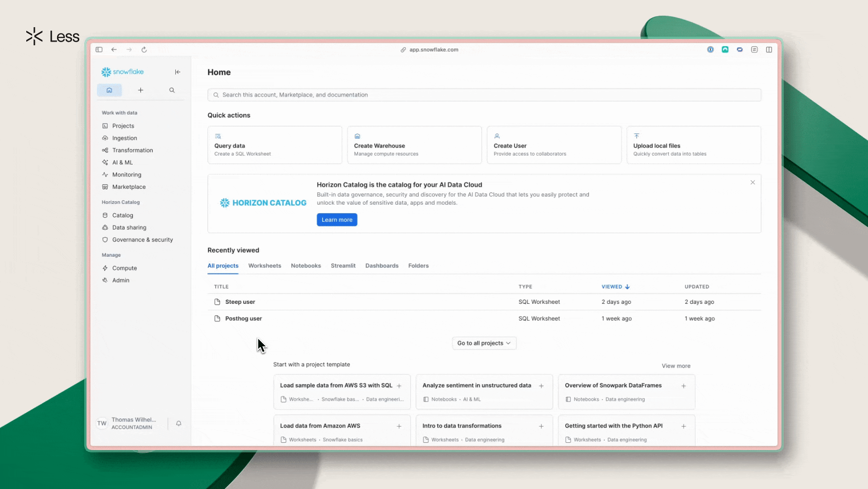Expand the Go to all projects dropdown
The height and width of the screenshot is (489, 868).
coord(484,343)
